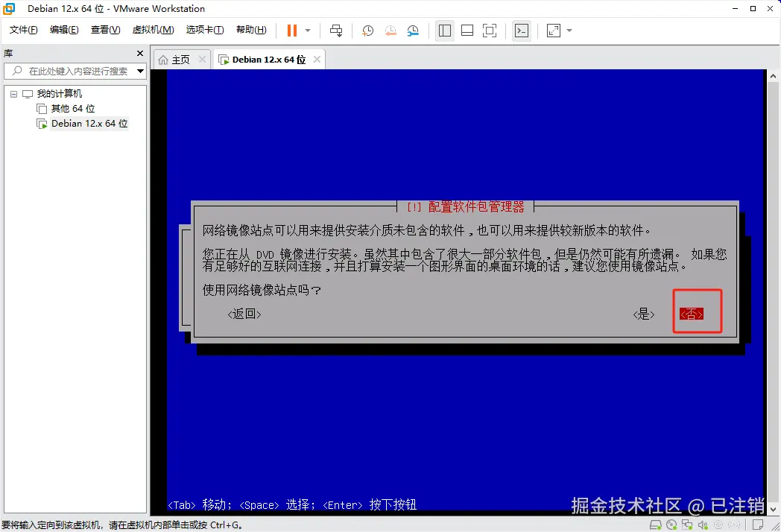This screenshot has height=532, width=781.
Task: Open the 虚拟机(M) menu
Action: pos(153,30)
